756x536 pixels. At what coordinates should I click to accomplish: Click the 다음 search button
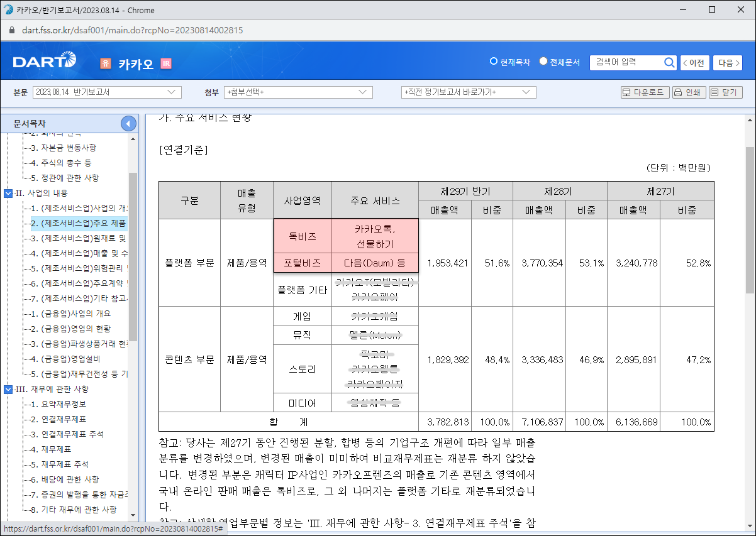pyautogui.click(x=728, y=63)
